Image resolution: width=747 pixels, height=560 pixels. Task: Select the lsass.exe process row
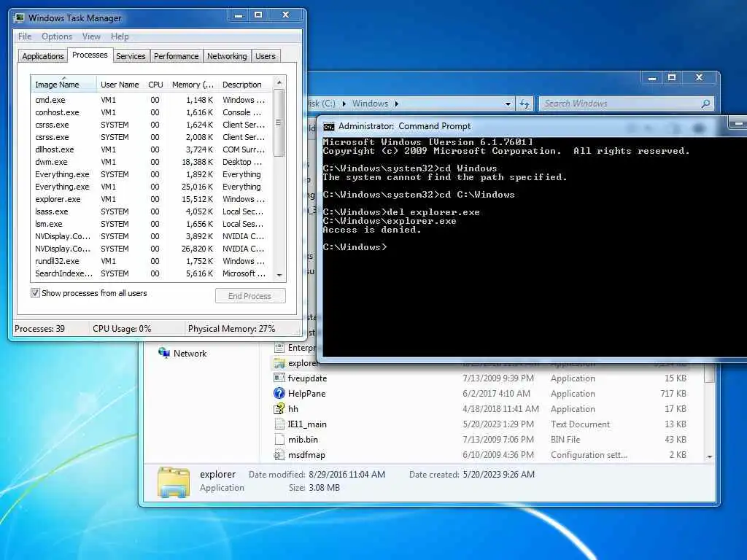pos(152,211)
